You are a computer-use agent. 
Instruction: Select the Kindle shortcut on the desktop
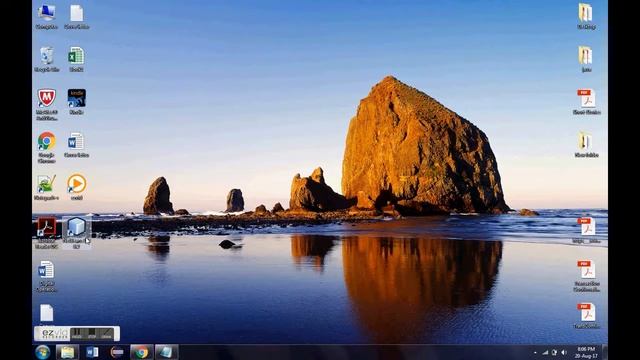(x=76, y=102)
